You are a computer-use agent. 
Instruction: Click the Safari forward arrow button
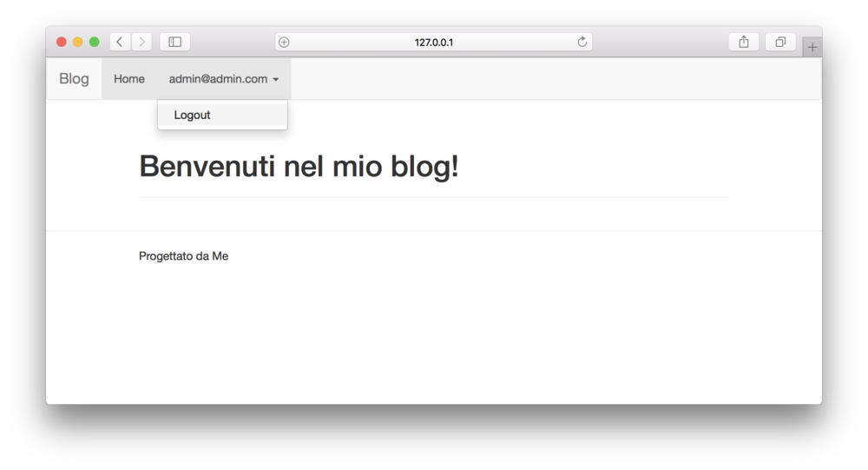(141, 42)
